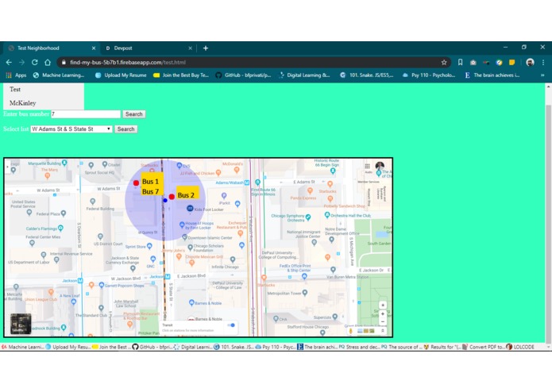Image resolution: width=552 pixels, height=392 pixels.
Task: Click the Chicago Symphony Orchestra pin
Action: tap(308, 217)
